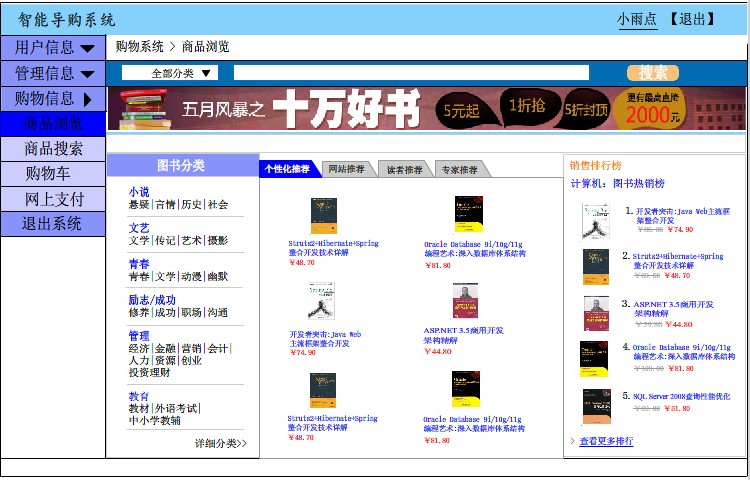Open the 摄影 subcategory

click(218, 240)
